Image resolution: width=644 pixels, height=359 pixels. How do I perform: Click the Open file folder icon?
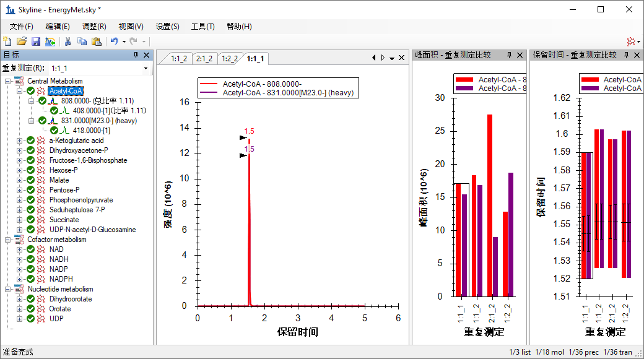coord(22,41)
